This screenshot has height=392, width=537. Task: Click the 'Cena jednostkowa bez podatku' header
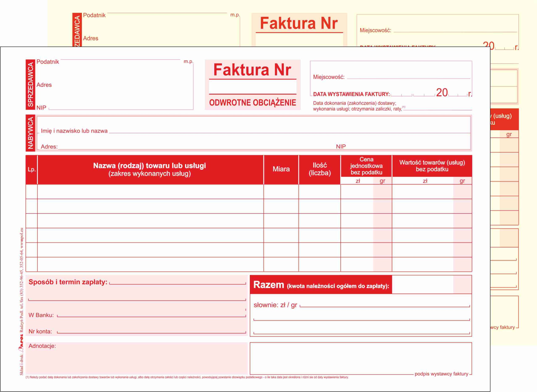coord(366,166)
